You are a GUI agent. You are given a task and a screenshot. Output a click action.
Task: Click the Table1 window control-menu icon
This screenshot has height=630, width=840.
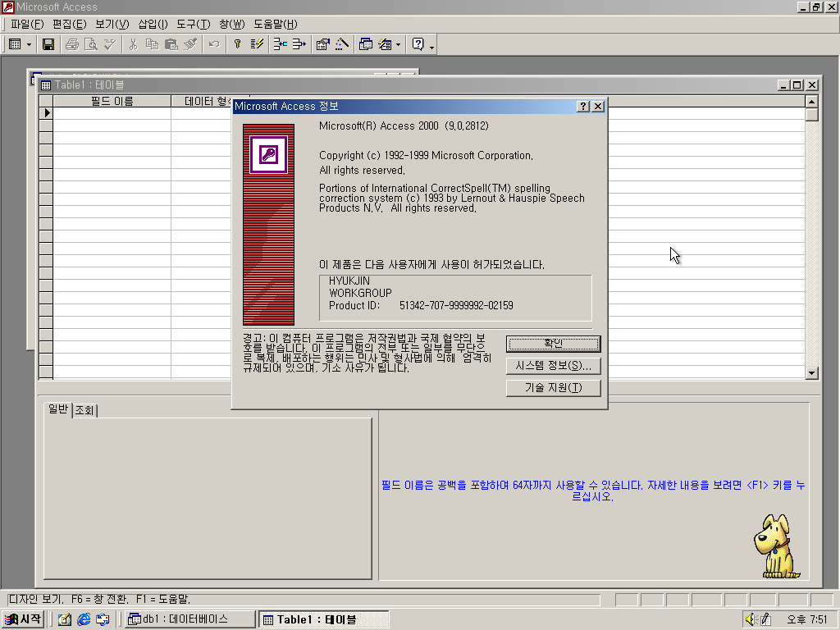tap(46, 85)
